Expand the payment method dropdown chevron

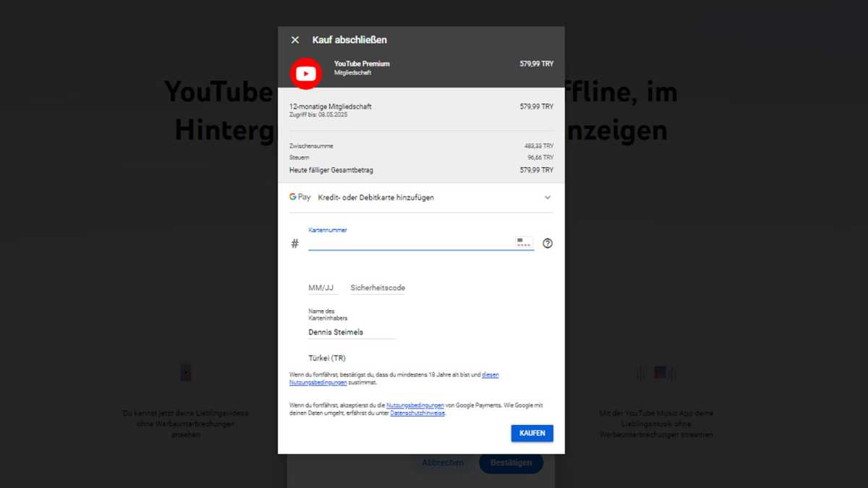pyautogui.click(x=548, y=197)
